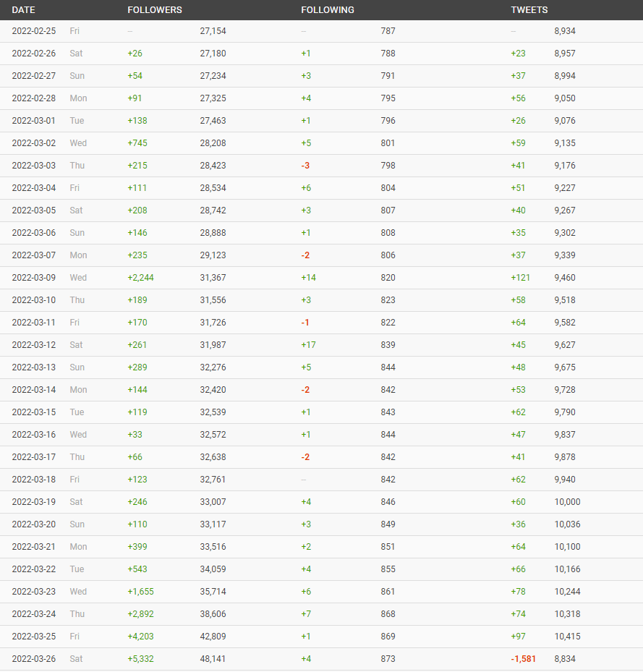Click the +4,203 followers gain
Screen dimensions: 643x672
point(140,637)
